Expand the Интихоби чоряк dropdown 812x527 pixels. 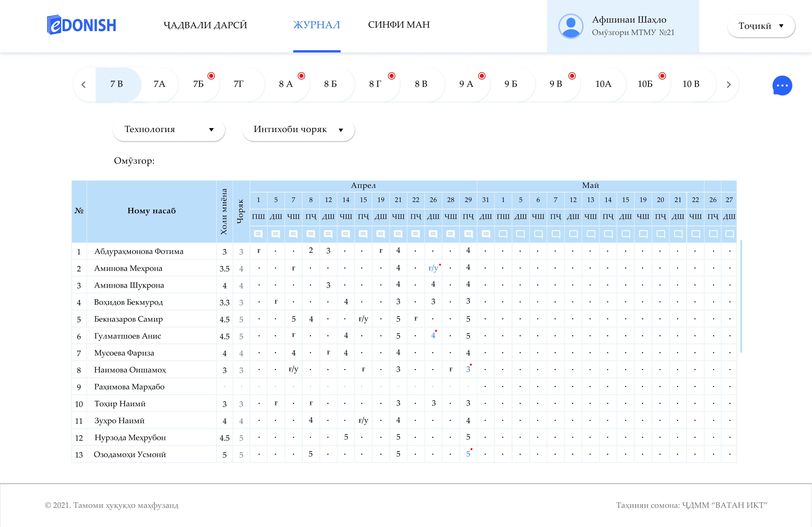point(298,129)
